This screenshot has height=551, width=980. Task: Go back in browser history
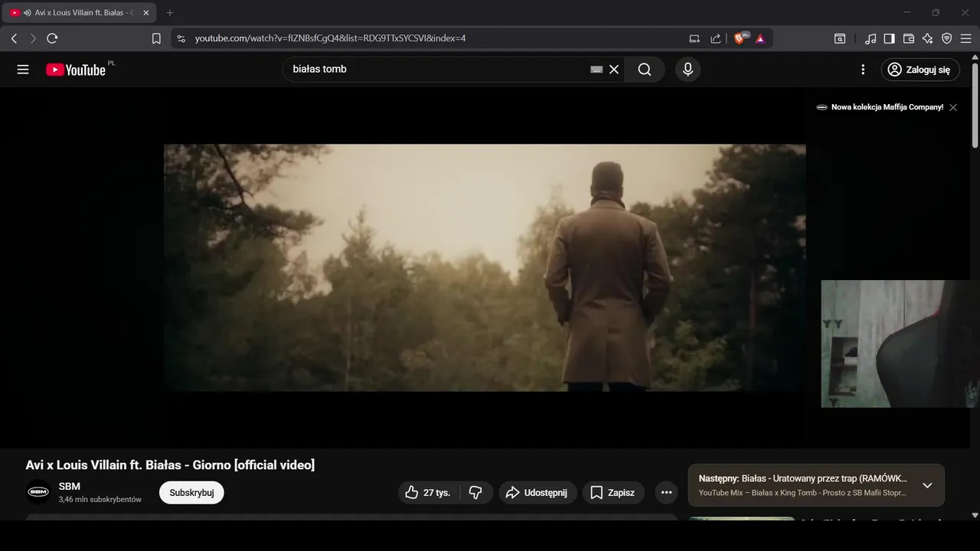(x=14, y=38)
